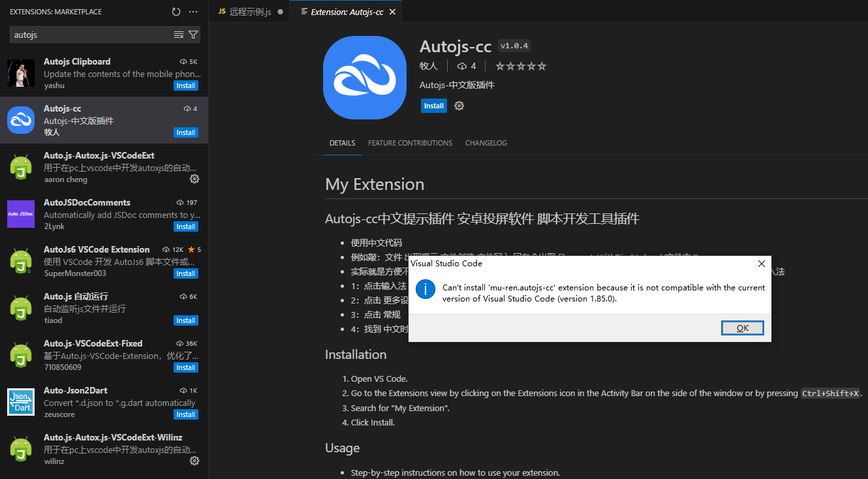Open the extension filter funnel menu
This screenshot has height=479, width=868.
(x=193, y=35)
